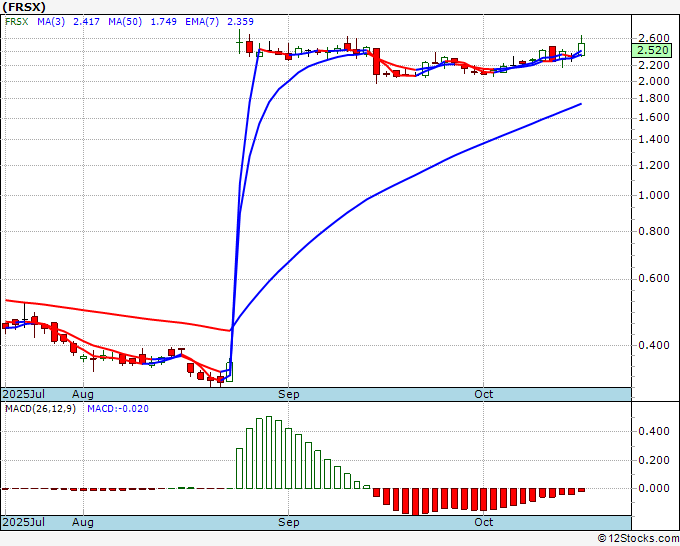Click the FRSX ticker title
The height and width of the screenshot is (546, 680).
(x=24, y=7)
